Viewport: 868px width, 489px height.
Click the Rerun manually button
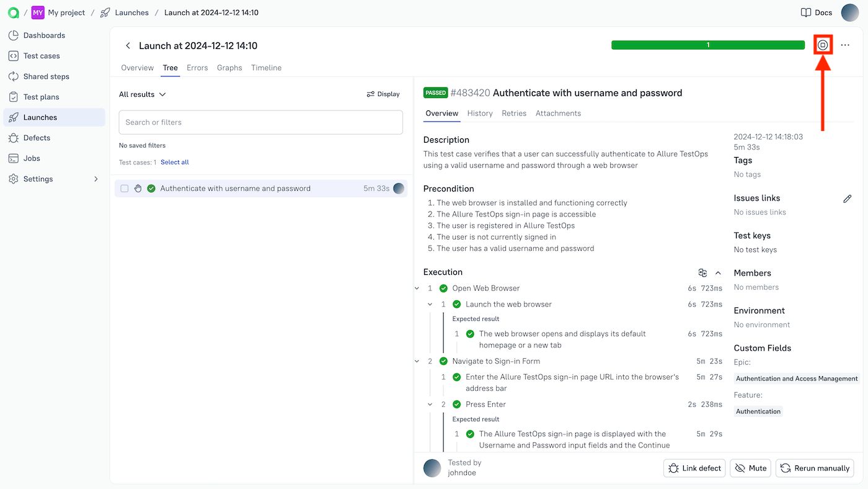(x=815, y=469)
